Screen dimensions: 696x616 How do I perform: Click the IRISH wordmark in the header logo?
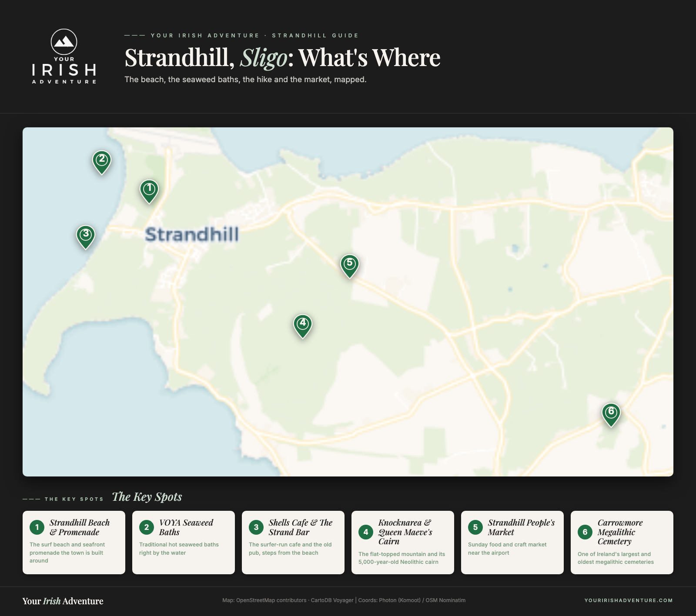64,70
